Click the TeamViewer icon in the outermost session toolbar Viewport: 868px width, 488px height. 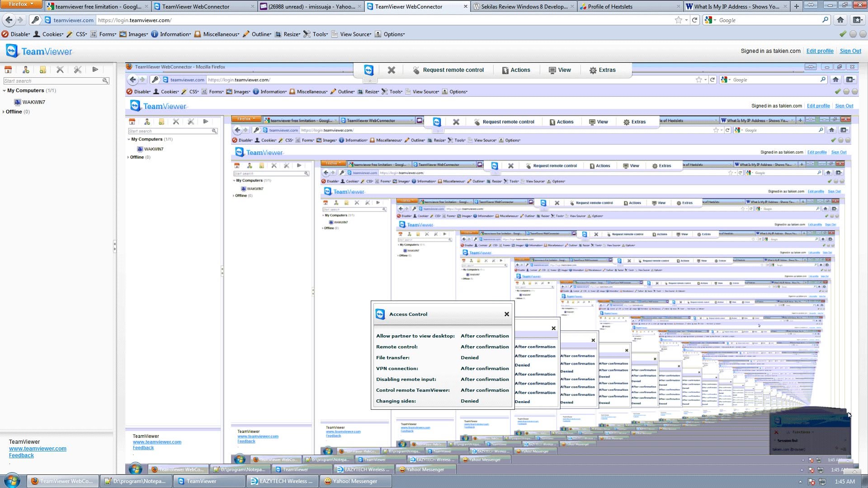coord(369,70)
